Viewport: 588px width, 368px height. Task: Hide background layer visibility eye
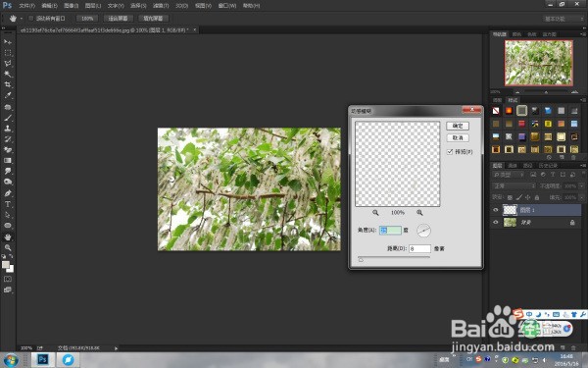pyautogui.click(x=495, y=223)
